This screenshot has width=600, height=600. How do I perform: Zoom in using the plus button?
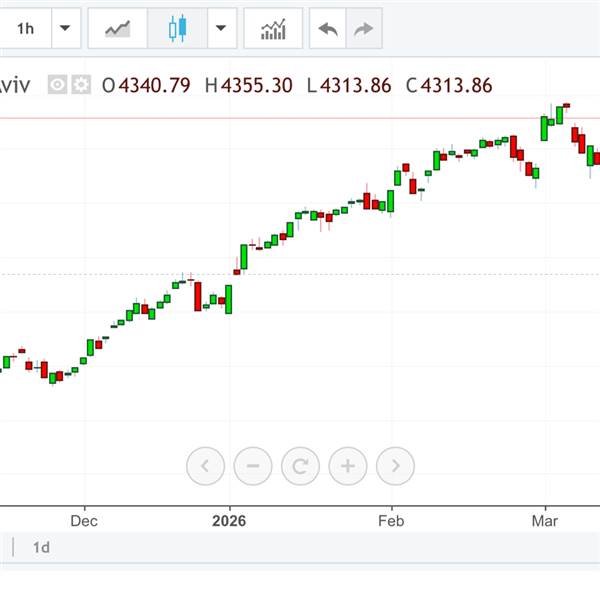click(348, 465)
